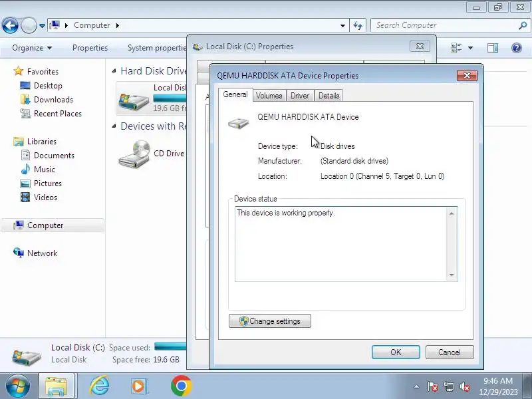
Task: Open the Videos library
Action: [45, 197]
